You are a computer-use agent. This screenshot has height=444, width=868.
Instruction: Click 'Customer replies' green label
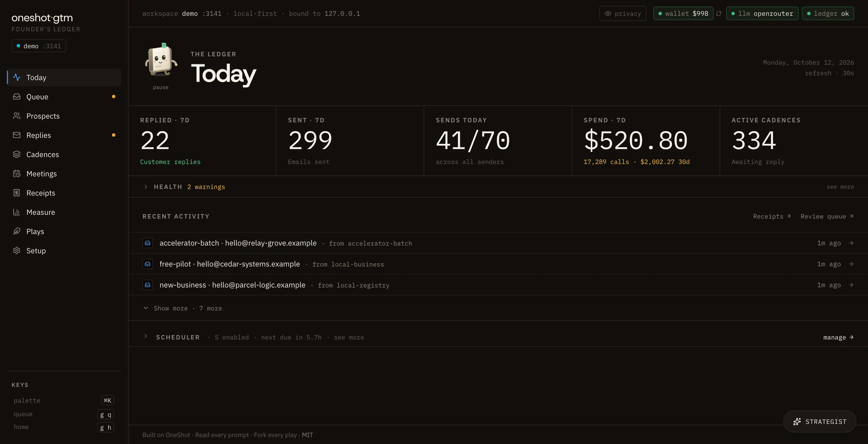click(x=170, y=162)
